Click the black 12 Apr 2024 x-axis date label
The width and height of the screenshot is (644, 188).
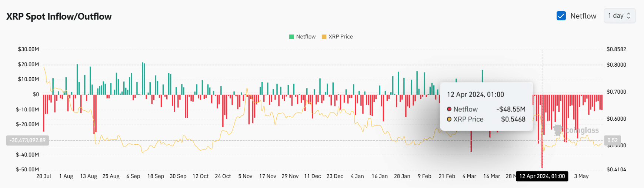542,176
